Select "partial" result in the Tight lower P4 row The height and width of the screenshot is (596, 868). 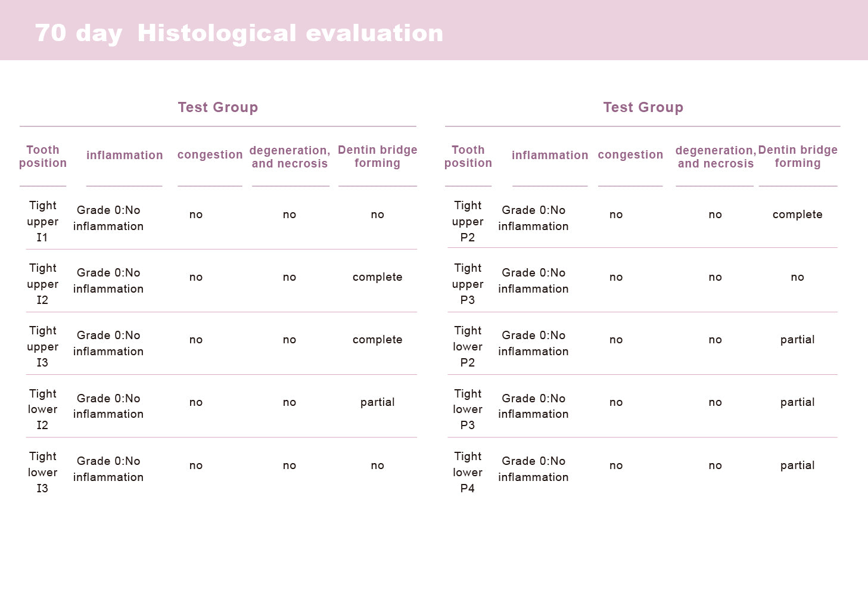coord(797,465)
